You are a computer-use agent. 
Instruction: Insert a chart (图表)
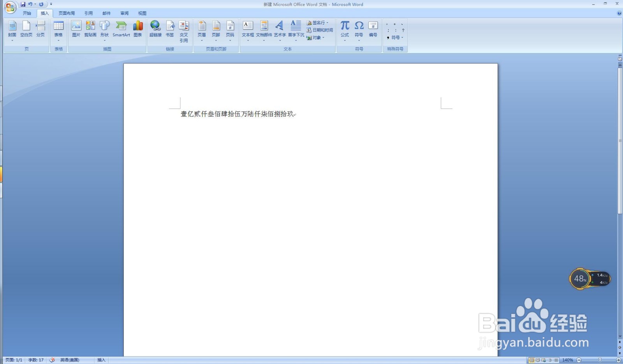coord(138,29)
